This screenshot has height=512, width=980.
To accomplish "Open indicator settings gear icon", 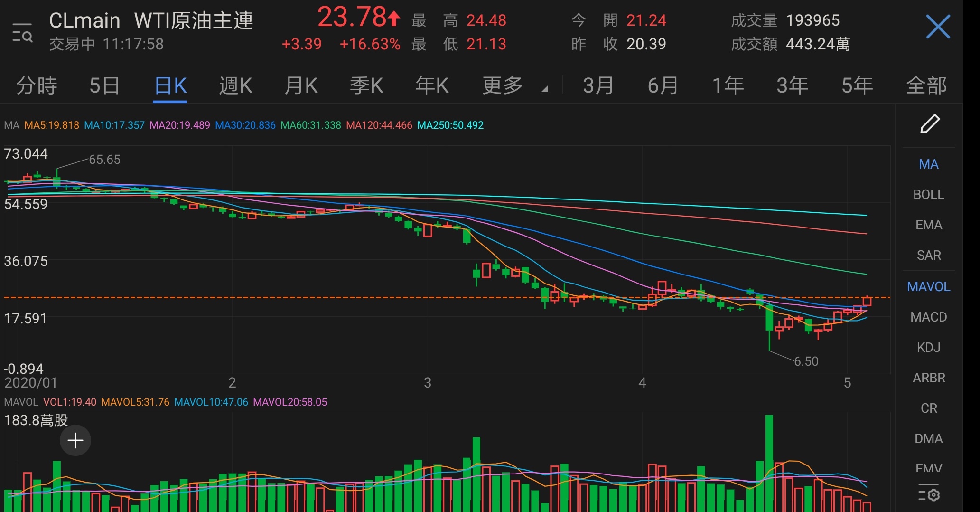I will point(928,494).
